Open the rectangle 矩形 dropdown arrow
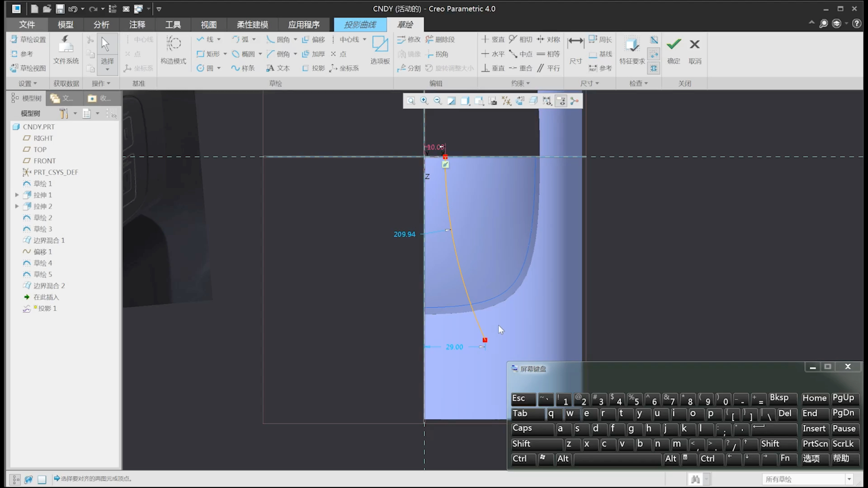 coord(225,54)
